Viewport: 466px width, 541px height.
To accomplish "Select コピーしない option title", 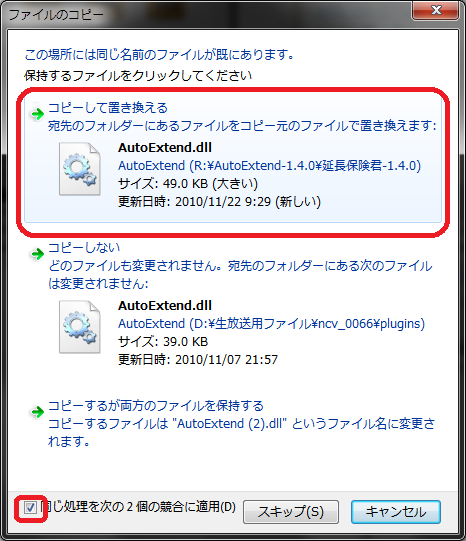I will (84, 247).
